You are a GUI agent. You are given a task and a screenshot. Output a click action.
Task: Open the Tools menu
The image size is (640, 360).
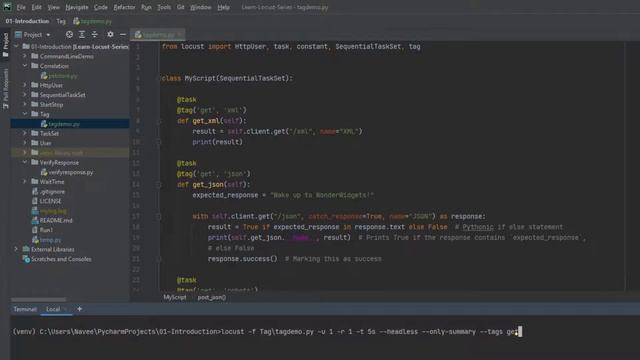pos(164,7)
